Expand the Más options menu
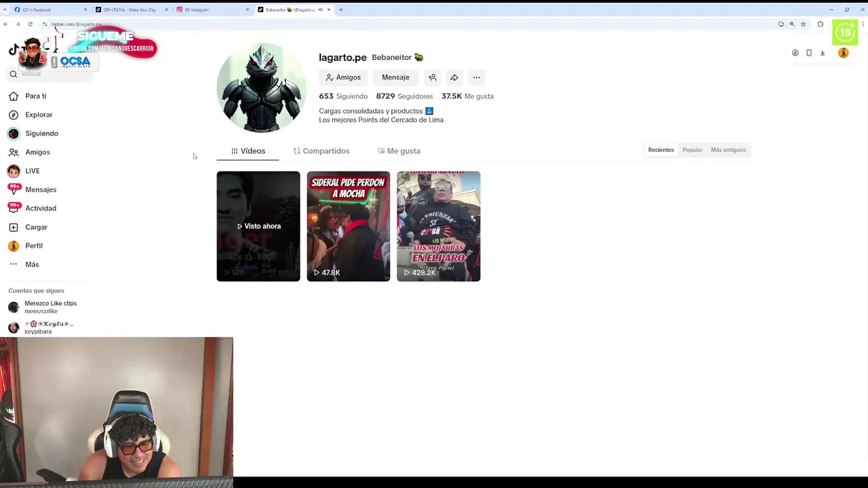This screenshot has height=488, width=868. pos(32,264)
